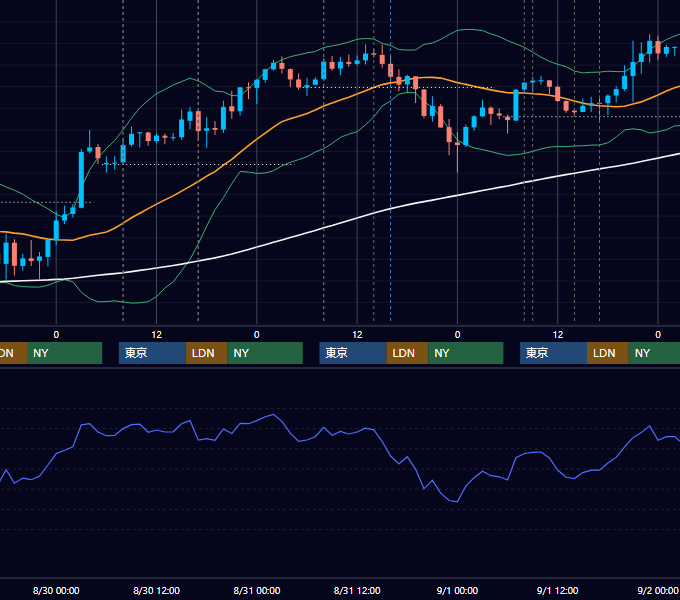
Task: Click the 8/30 12:00 date label
Action: (x=156, y=590)
